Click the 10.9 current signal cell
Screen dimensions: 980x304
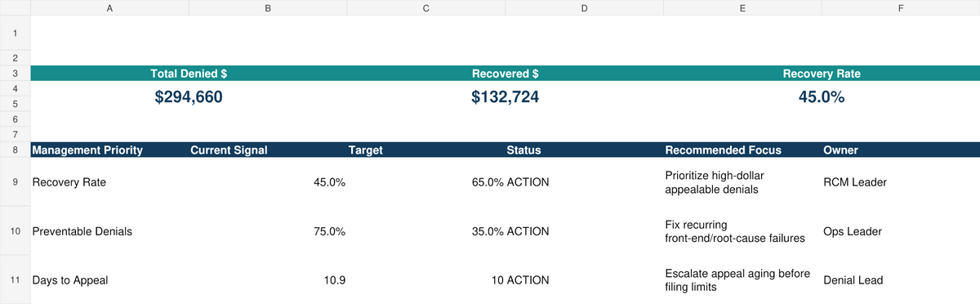[x=267, y=280]
